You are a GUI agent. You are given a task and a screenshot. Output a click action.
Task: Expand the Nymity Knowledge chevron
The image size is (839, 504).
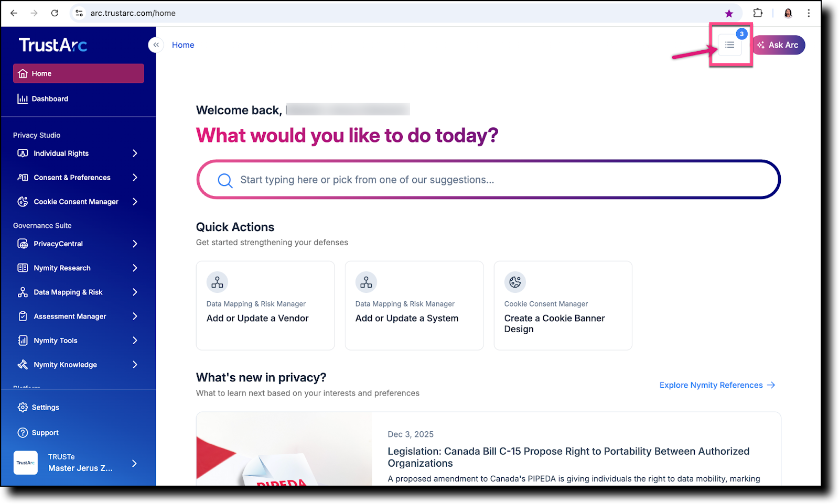(135, 365)
